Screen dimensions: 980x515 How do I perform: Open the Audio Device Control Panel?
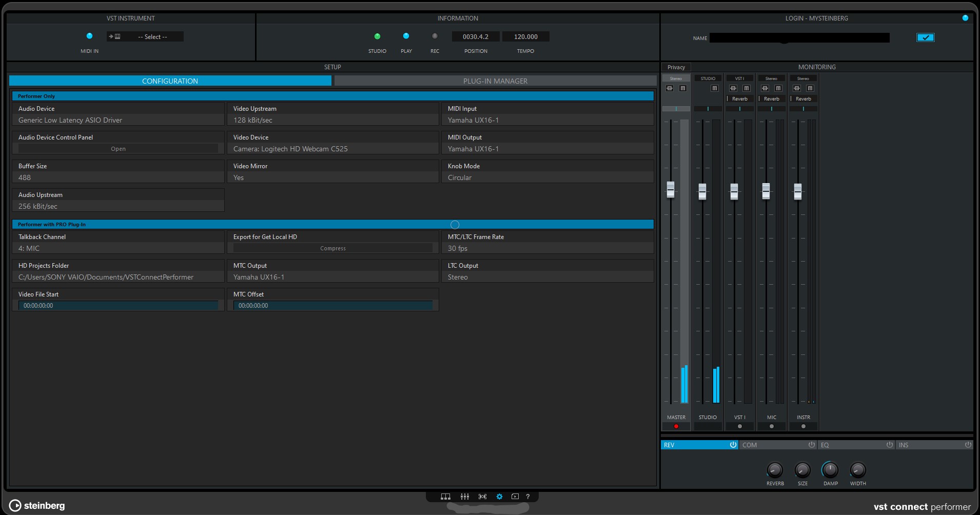[x=118, y=149]
